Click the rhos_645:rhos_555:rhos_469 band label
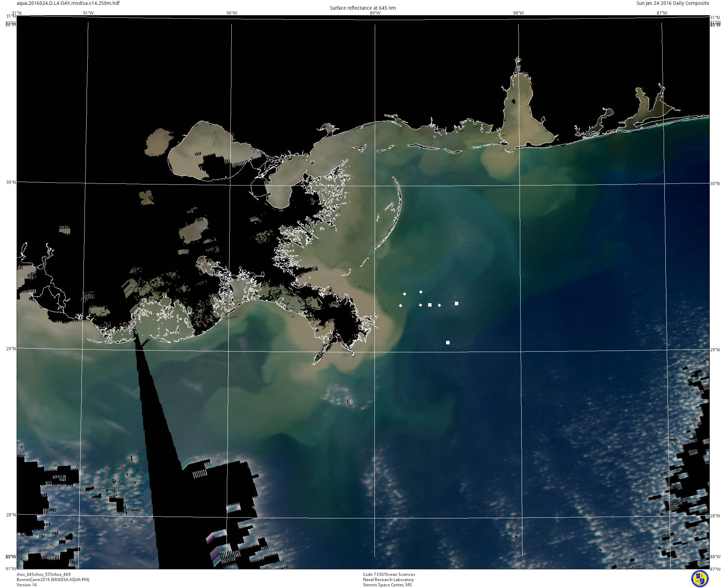726x588 pixels. point(44,575)
